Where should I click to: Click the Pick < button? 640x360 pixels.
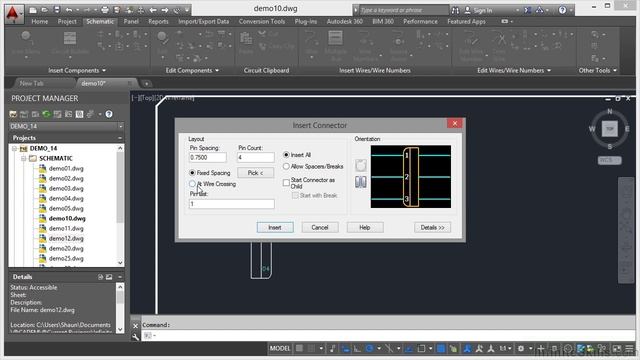[255, 173]
